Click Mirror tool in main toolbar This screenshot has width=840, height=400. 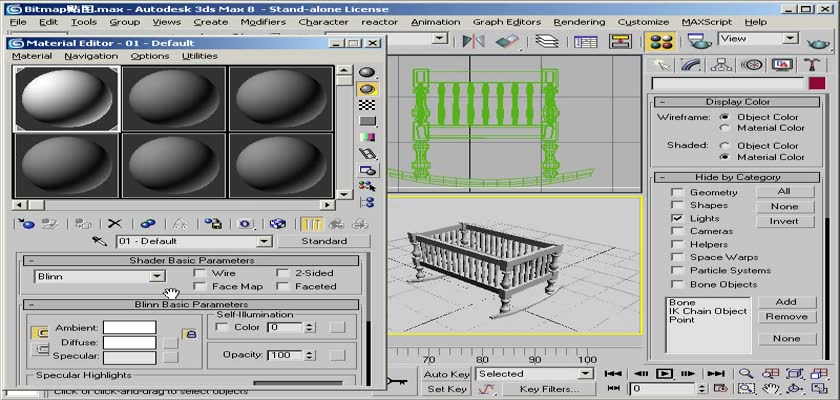(x=473, y=41)
